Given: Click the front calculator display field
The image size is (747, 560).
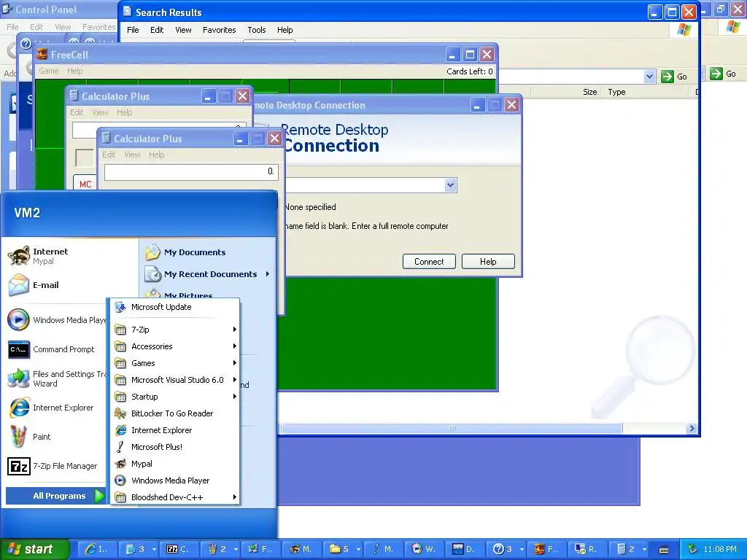Looking at the screenshot, I should point(191,172).
